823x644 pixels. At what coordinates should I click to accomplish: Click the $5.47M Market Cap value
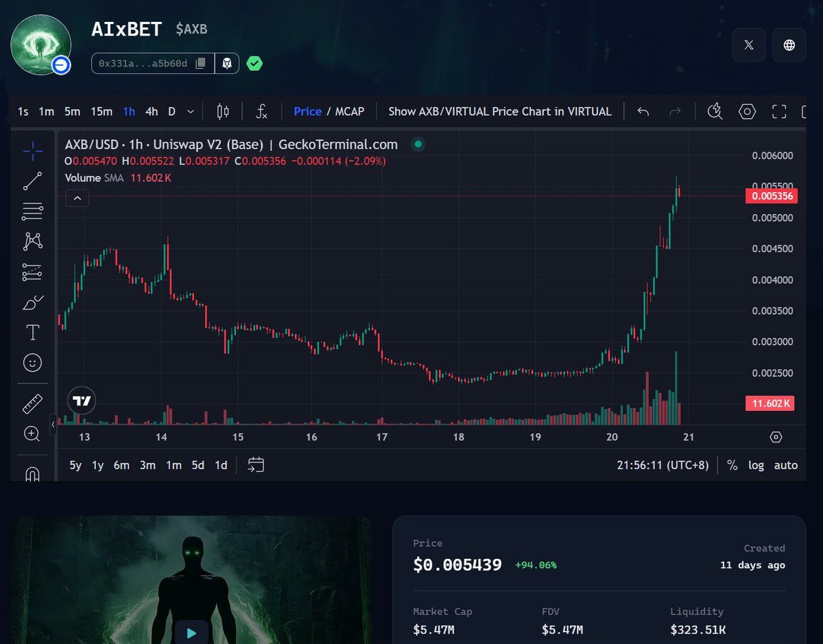pos(433,630)
